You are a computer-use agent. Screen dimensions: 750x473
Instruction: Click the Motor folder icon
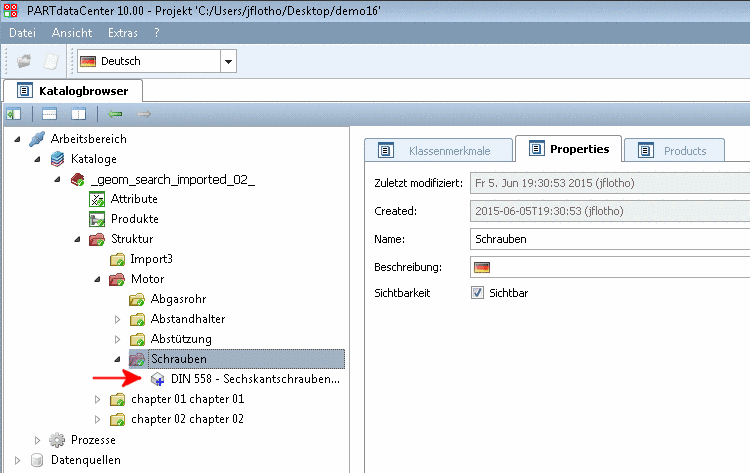[x=117, y=279]
